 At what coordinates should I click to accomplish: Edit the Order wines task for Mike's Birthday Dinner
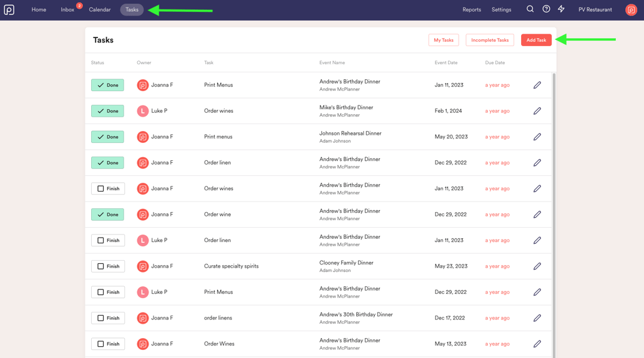[537, 111]
